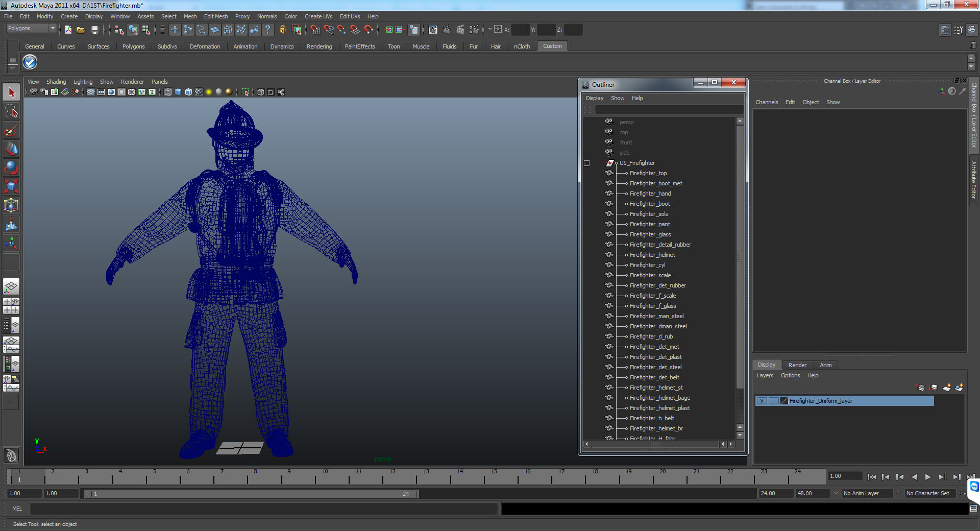Switch to the Rendering shelf tab
Viewport: 980px width, 531px height.
click(x=319, y=46)
